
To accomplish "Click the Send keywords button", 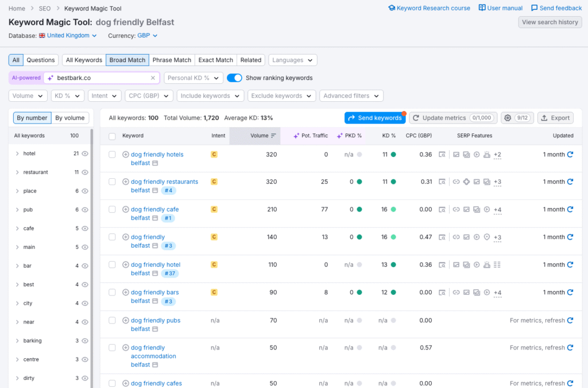I will (x=374, y=118).
